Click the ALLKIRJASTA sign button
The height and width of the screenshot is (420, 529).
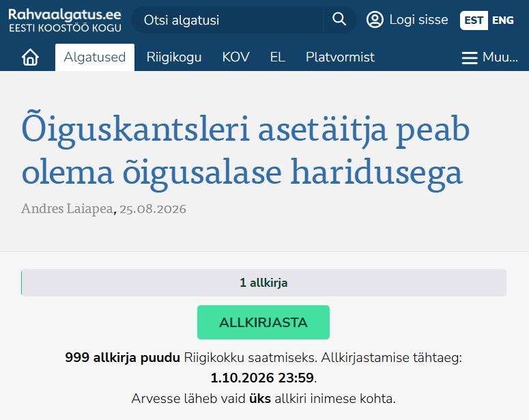tap(263, 322)
